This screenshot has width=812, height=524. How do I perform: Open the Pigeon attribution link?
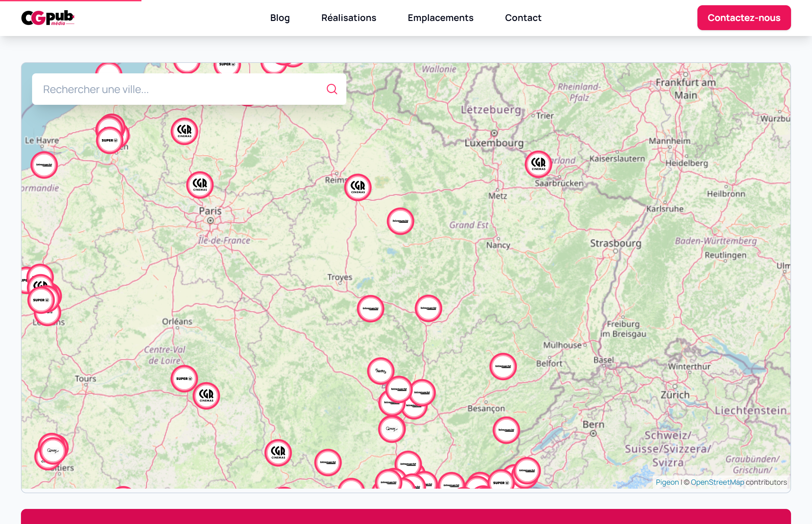click(667, 482)
